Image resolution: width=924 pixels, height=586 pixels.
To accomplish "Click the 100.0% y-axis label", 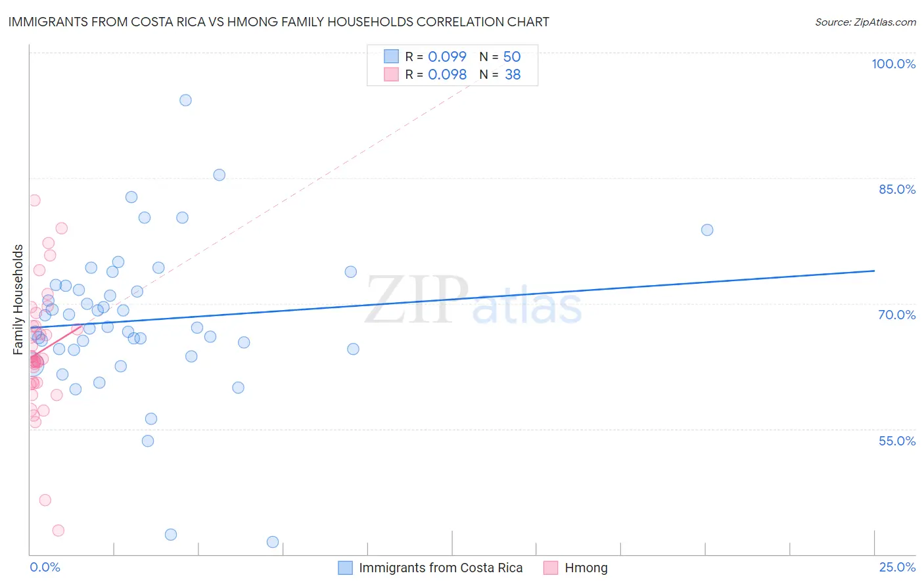I will click(894, 64).
